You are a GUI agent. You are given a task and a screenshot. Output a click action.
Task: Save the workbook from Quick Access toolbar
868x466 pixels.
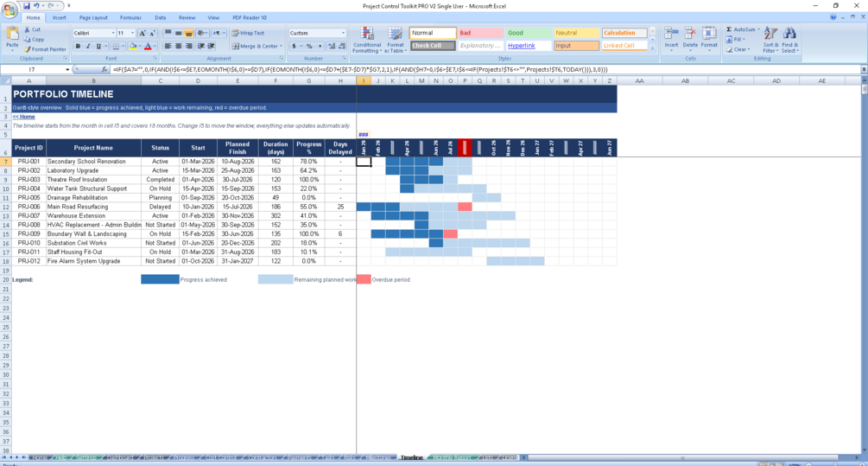click(26, 5)
